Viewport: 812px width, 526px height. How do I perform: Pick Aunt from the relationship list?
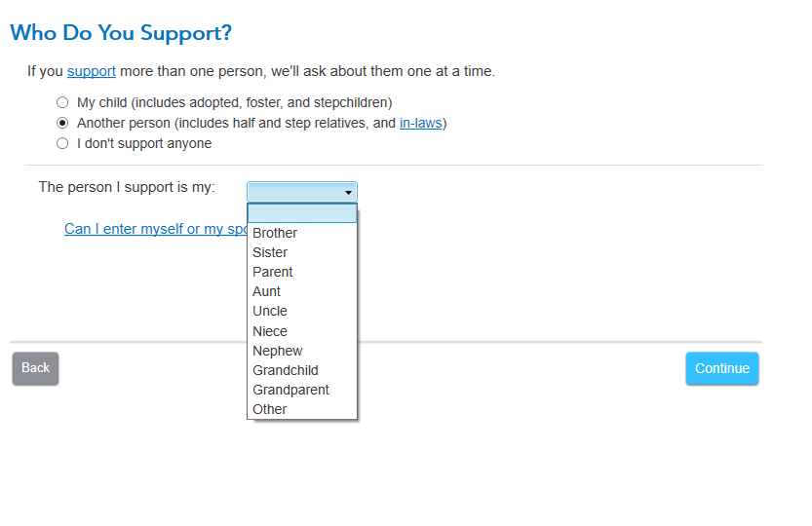(x=266, y=291)
